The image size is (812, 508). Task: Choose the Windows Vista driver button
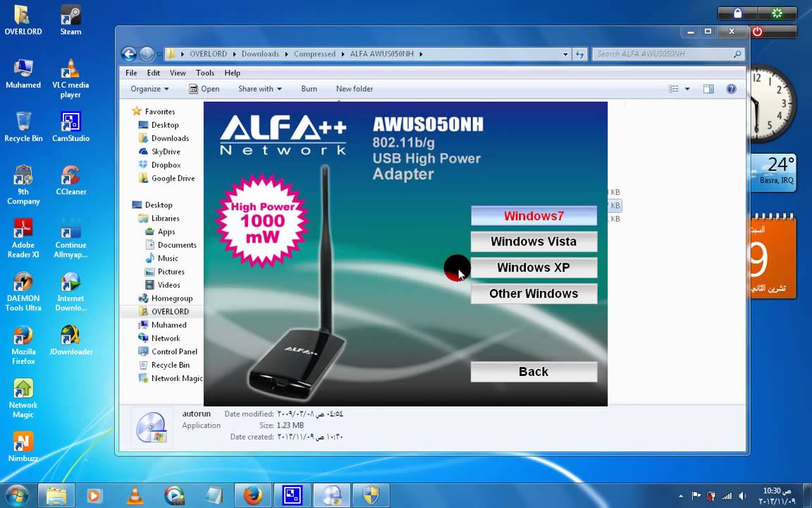pos(534,241)
